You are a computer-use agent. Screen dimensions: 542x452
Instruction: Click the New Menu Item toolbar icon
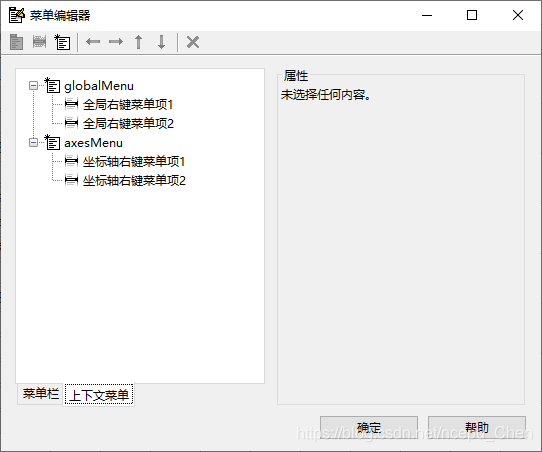(39, 42)
